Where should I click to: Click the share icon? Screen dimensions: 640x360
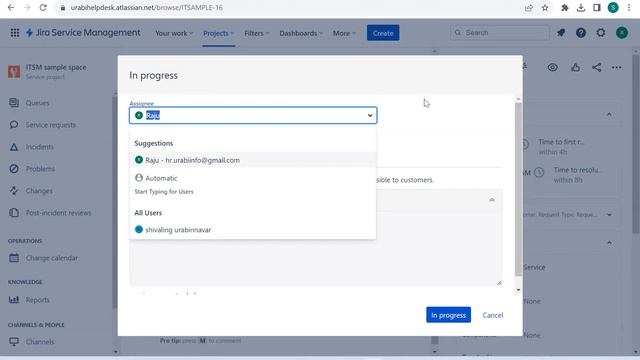click(597, 67)
